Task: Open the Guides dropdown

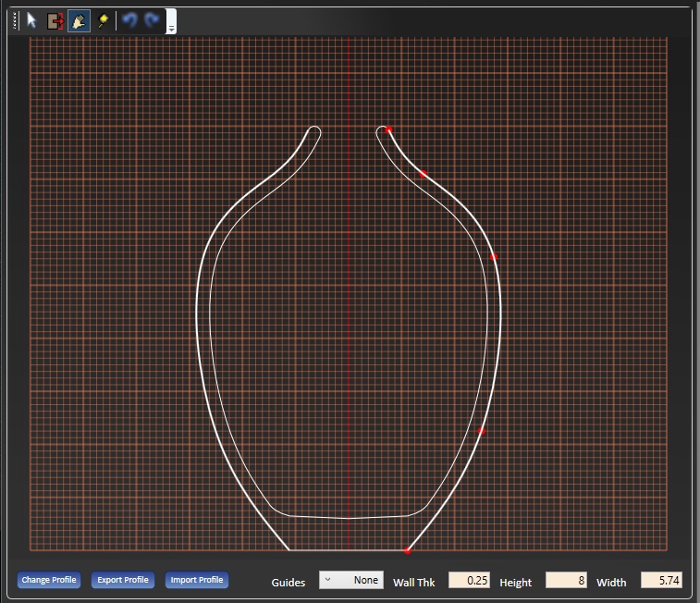Action: click(351, 580)
